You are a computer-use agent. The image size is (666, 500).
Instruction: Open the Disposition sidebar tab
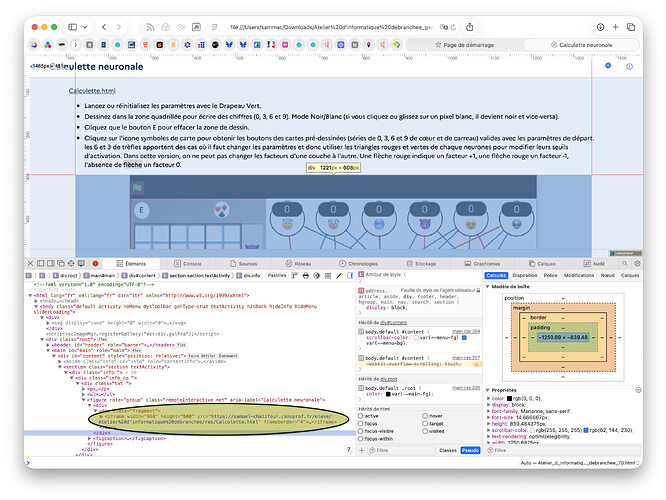(x=525, y=275)
